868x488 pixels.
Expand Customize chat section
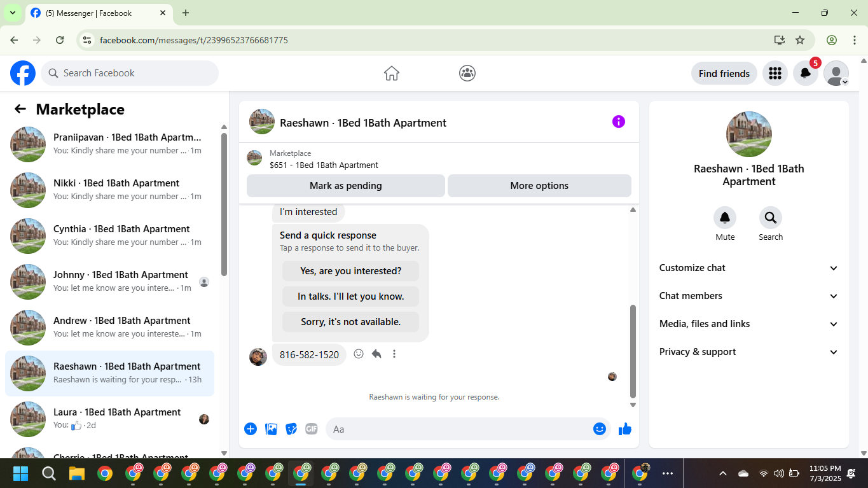(749, 268)
